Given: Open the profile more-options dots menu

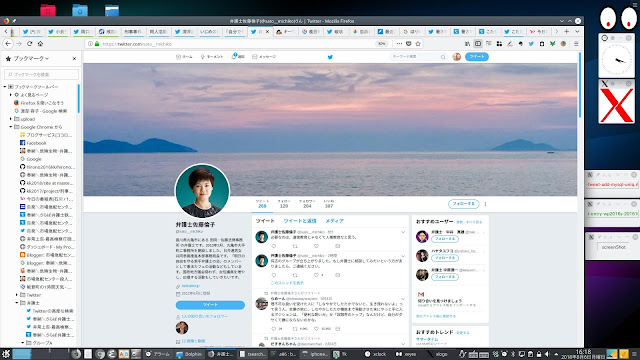Looking at the screenshot, I should [485, 204].
